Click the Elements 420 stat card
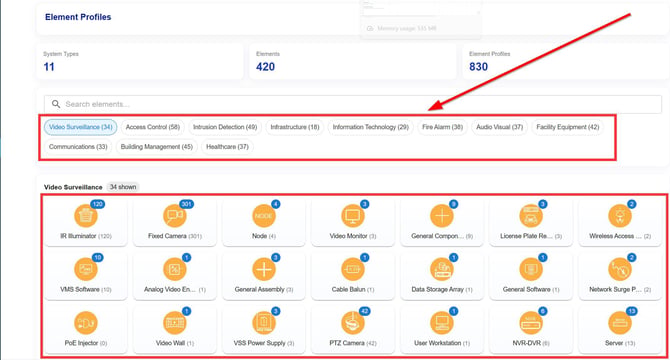Screen dimensions: 670x360 pyautogui.click(x=353, y=61)
